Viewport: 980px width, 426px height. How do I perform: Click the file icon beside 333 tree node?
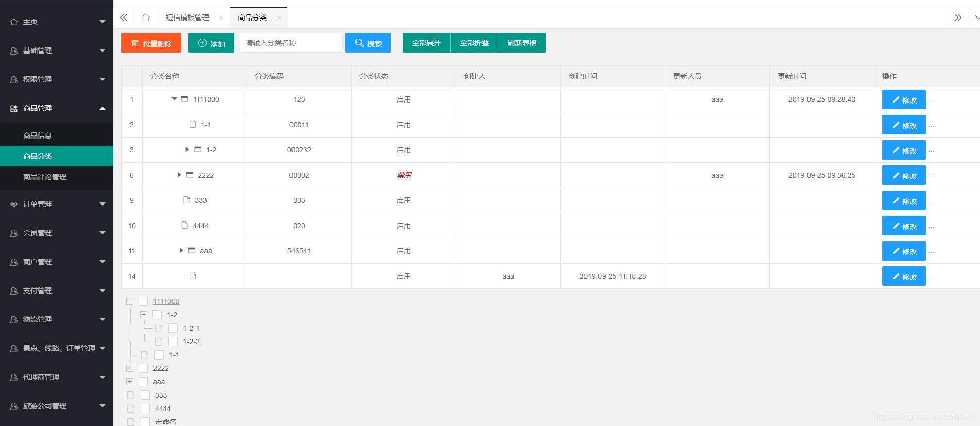[x=131, y=395]
